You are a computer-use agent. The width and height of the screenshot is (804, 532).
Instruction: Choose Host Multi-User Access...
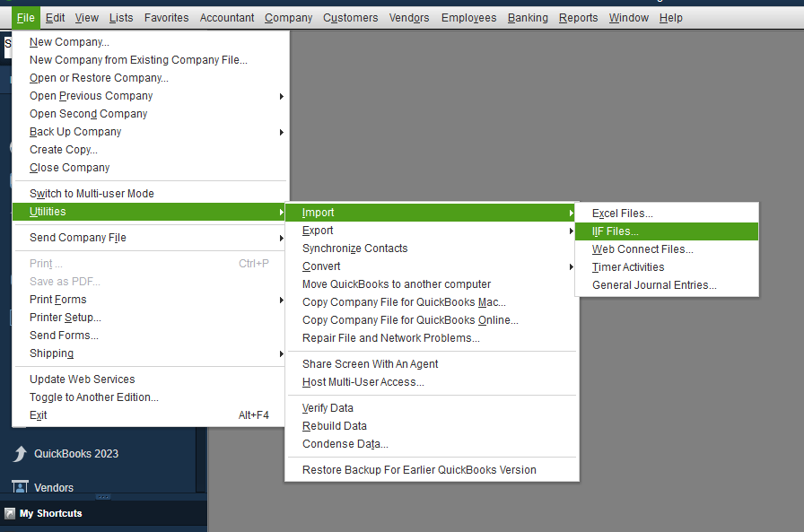click(432, 382)
